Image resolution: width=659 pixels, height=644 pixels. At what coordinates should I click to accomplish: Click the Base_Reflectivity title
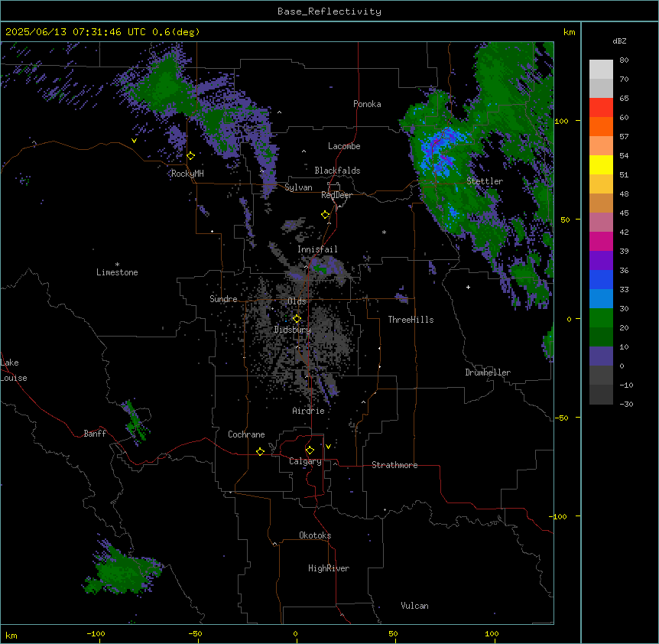(329, 11)
